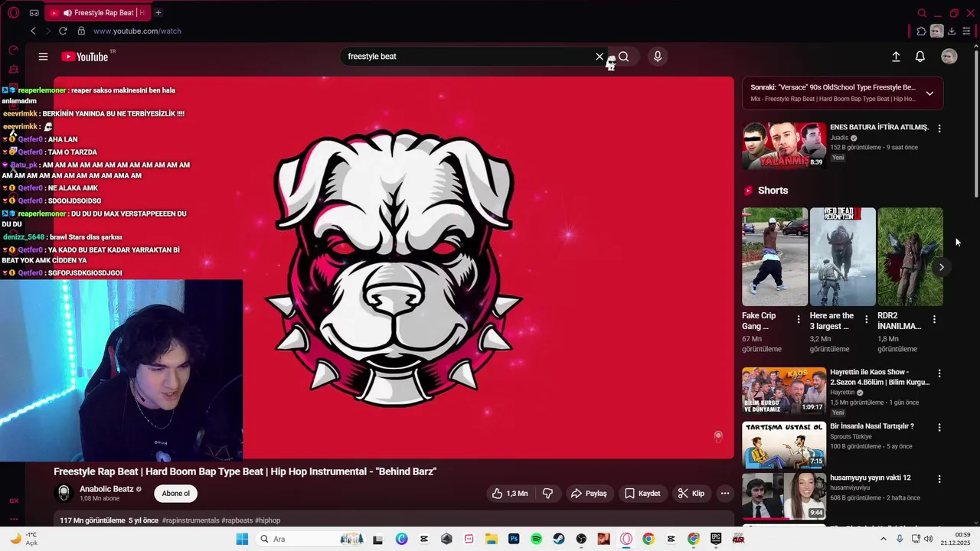The width and height of the screenshot is (980, 551).
Task: Open Photoshop from the taskbar
Action: pyautogui.click(x=514, y=540)
